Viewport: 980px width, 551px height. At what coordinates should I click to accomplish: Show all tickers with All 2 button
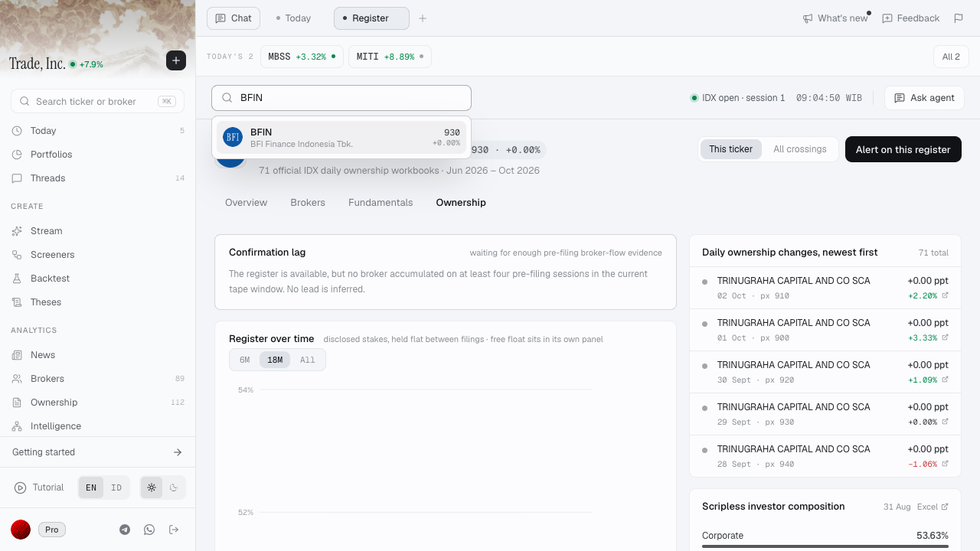click(951, 57)
